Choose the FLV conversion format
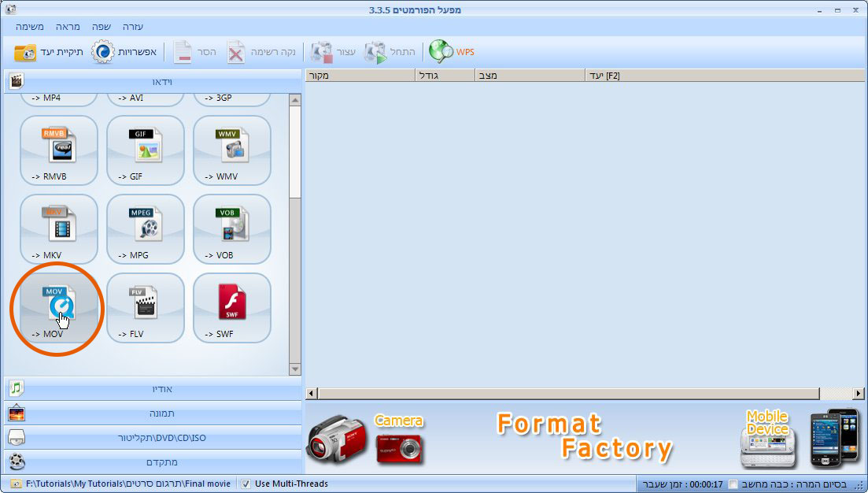 click(145, 307)
